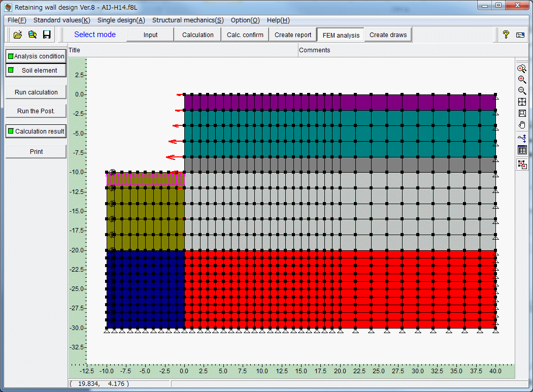Click the blue card icon beside help
The image size is (533, 392).
pos(520,35)
